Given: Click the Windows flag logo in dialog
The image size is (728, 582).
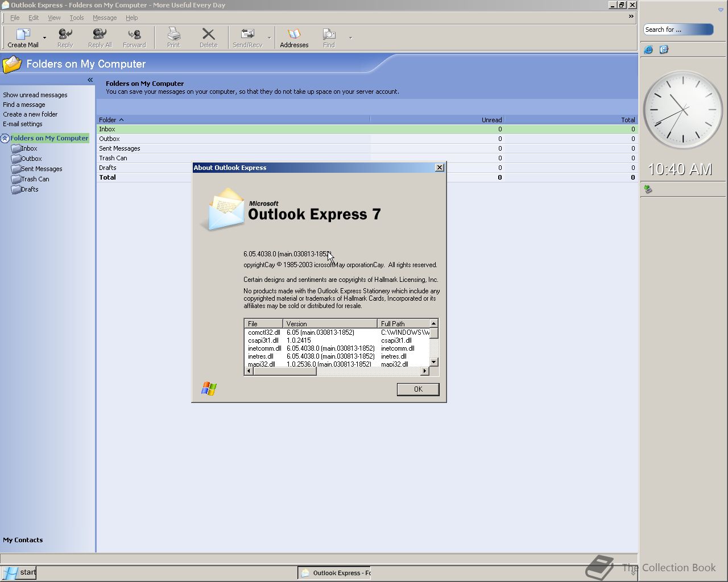Looking at the screenshot, I should tap(209, 389).
